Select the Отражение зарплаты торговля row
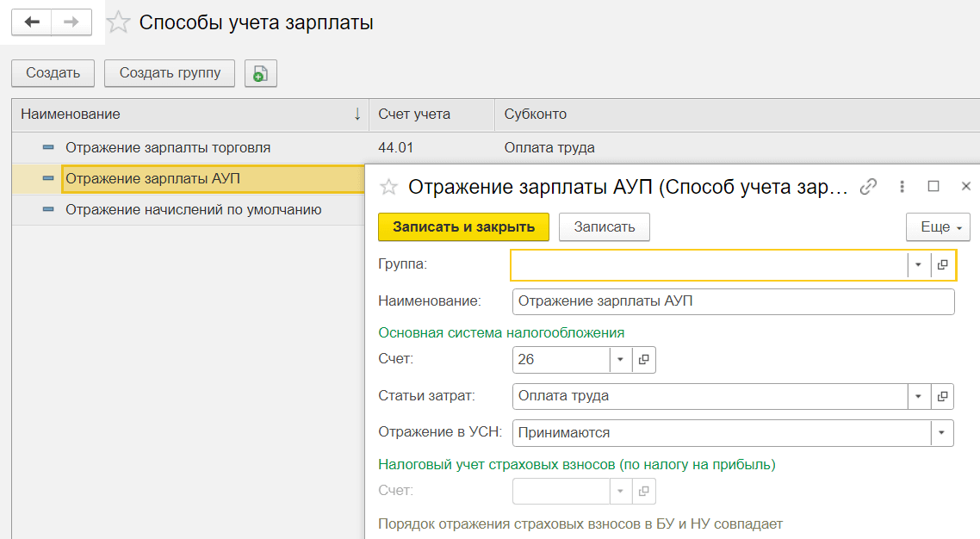This screenshot has width=980, height=539. tap(168, 147)
